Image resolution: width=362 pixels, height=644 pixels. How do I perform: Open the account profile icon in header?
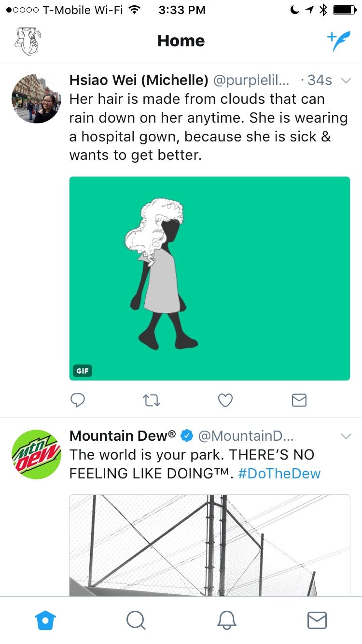pos(28,41)
